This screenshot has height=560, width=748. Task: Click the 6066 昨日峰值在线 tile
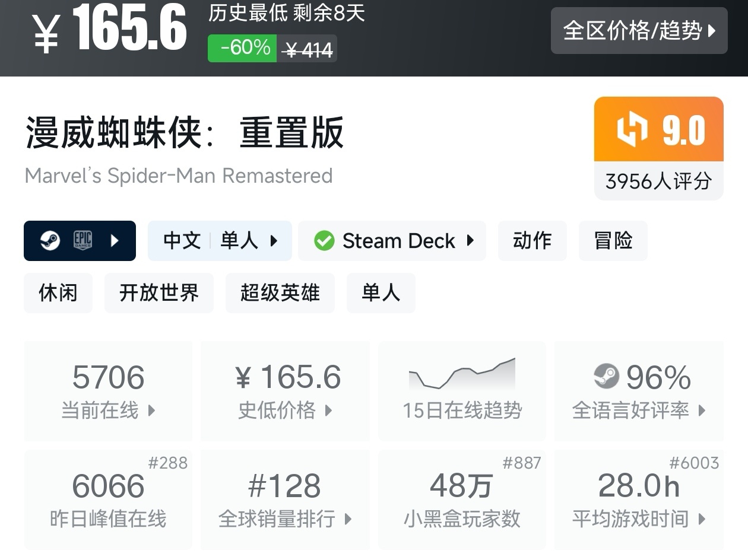[x=108, y=499]
